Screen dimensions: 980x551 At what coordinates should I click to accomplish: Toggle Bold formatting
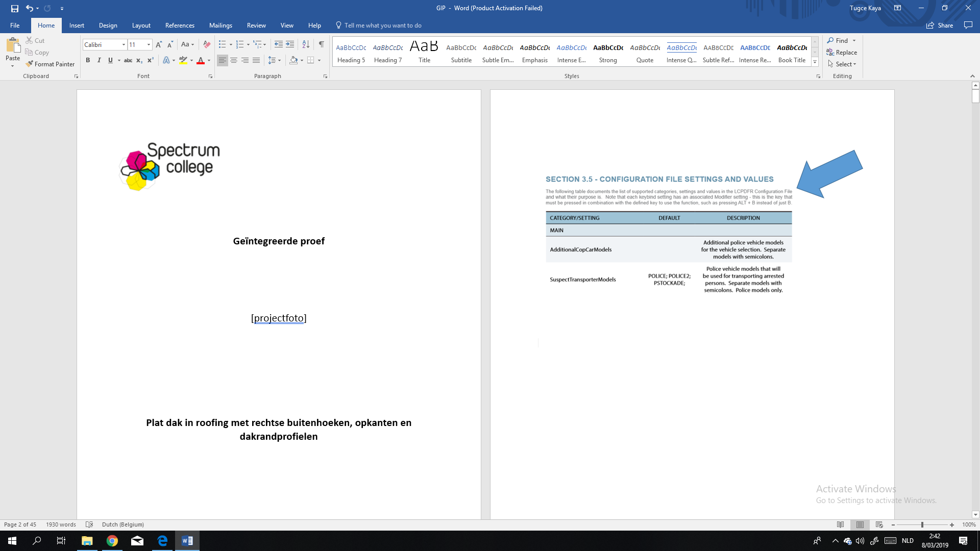coord(88,60)
